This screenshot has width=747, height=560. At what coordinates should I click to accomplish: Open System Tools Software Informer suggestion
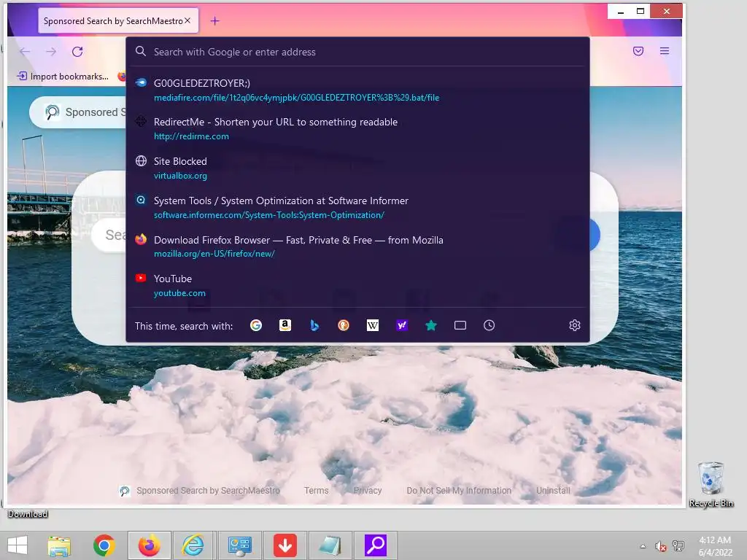pyautogui.click(x=357, y=208)
